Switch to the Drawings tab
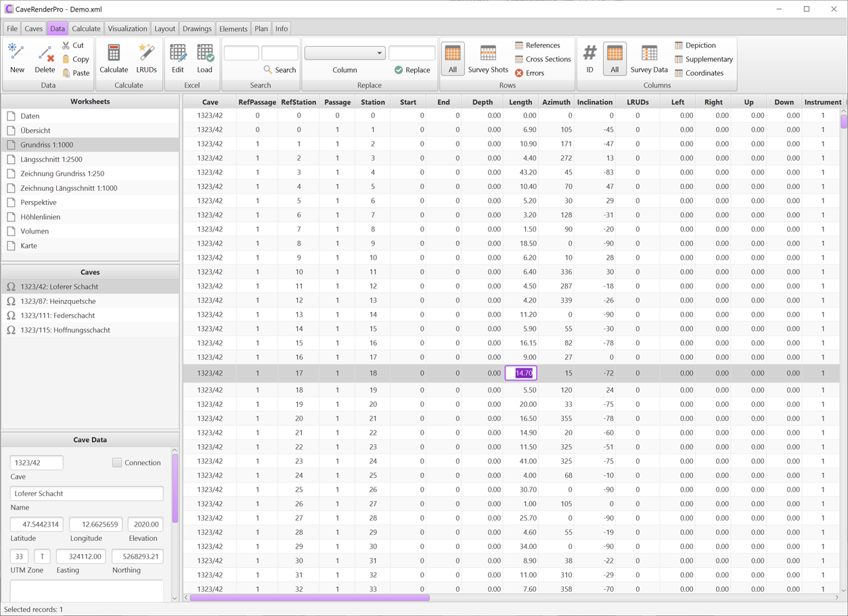Screen dimensions: 848x616 coord(197,28)
